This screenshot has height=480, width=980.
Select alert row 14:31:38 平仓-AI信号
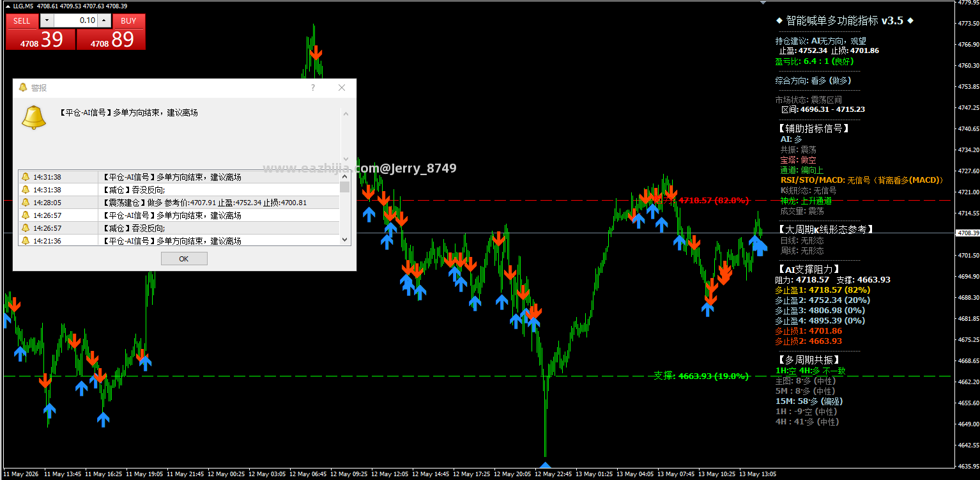(x=180, y=177)
